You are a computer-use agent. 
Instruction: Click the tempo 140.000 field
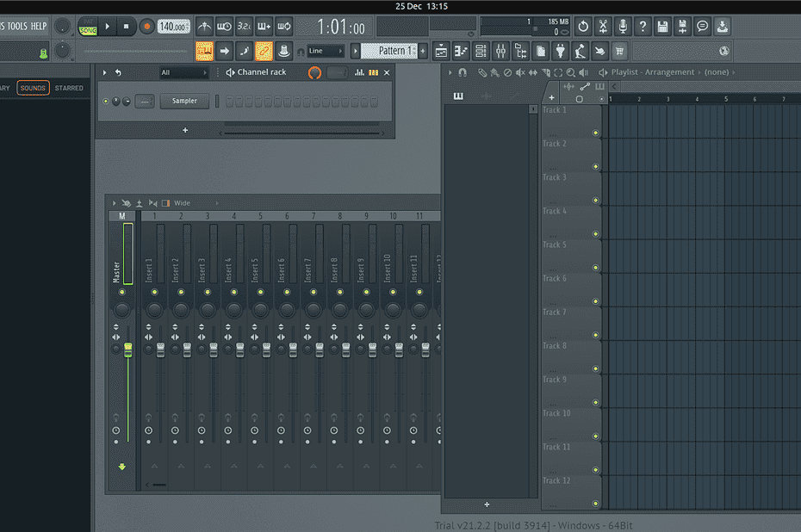(x=173, y=26)
